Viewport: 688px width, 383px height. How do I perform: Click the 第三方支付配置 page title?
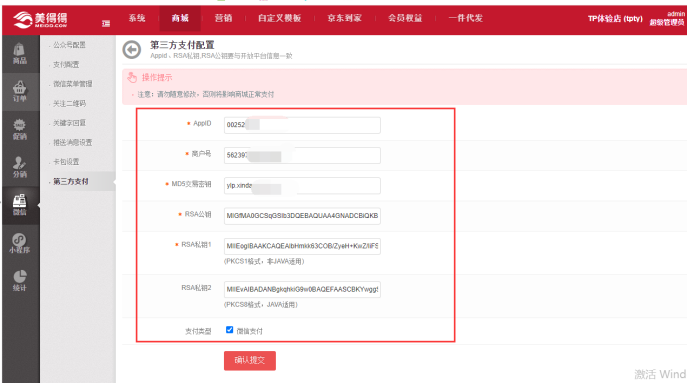click(x=182, y=45)
